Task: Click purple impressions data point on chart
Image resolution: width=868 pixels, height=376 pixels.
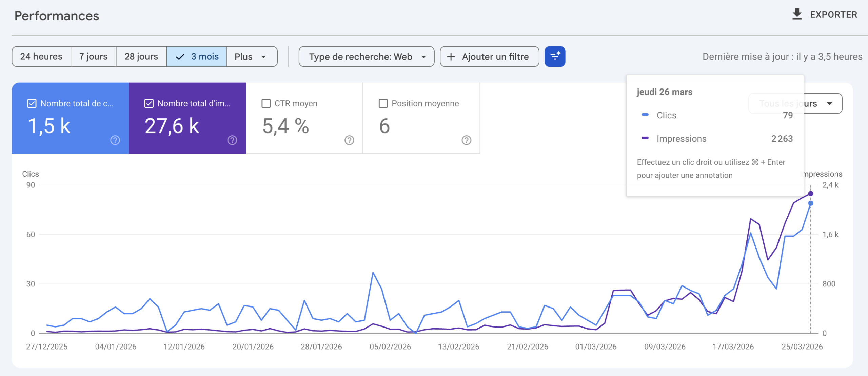Action: pos(810,194)
